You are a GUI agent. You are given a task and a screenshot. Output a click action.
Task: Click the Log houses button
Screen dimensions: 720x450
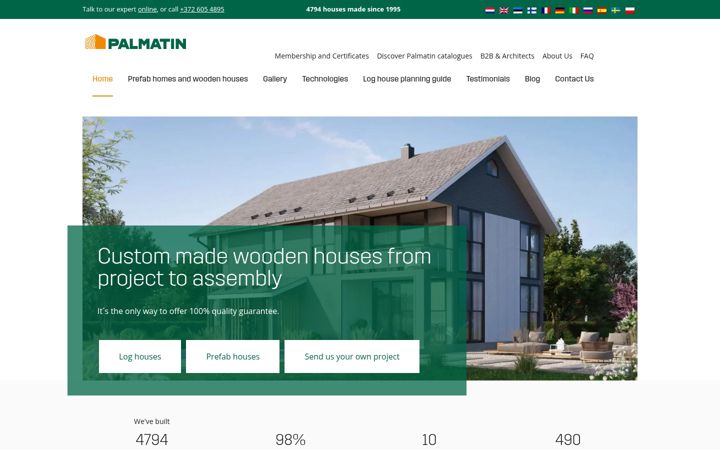[140, 356]
